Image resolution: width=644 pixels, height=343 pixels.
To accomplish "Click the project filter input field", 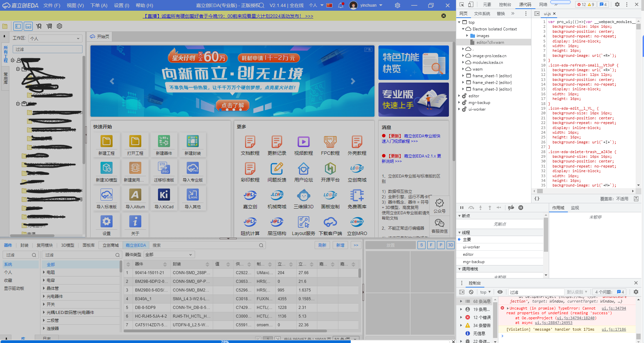I will (47, 49).
